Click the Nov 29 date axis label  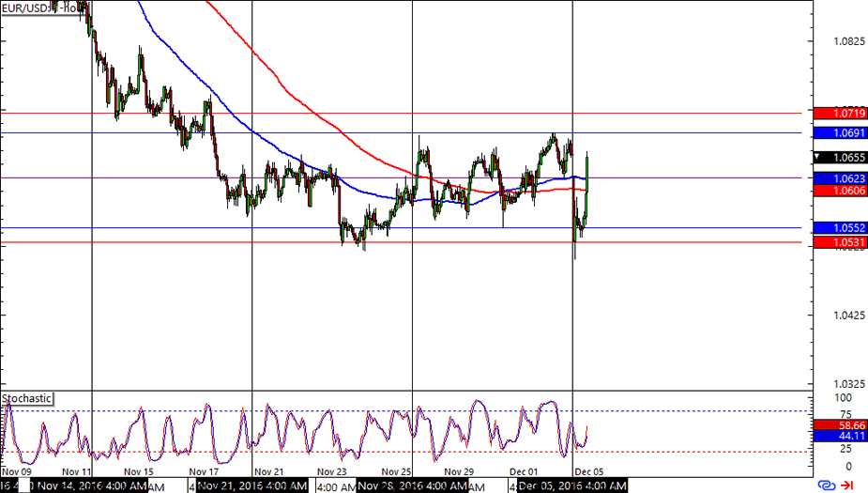(x=459, y=472)
